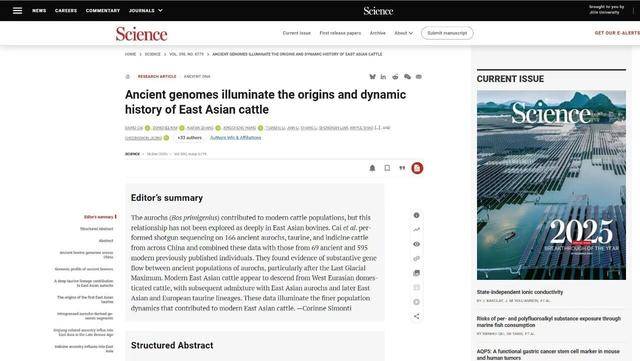Click the Ancient DNA topic label
The height and width of the screenshot is (361, 640).
point(197,76)
